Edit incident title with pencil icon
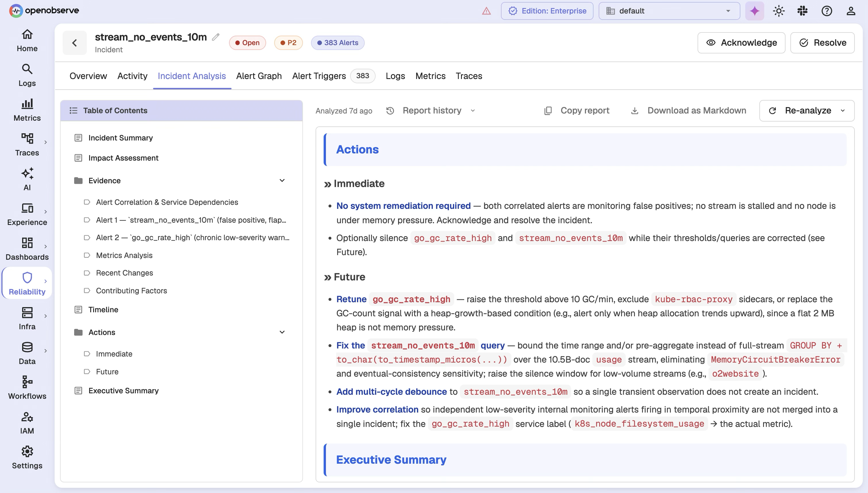 tap(216, 37)
